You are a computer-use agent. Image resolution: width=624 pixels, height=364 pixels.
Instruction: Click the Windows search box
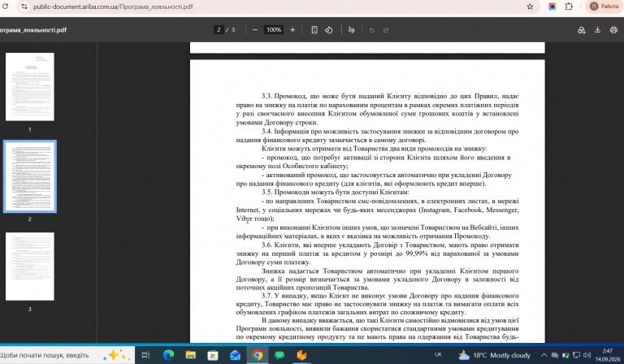click(66, 355)
